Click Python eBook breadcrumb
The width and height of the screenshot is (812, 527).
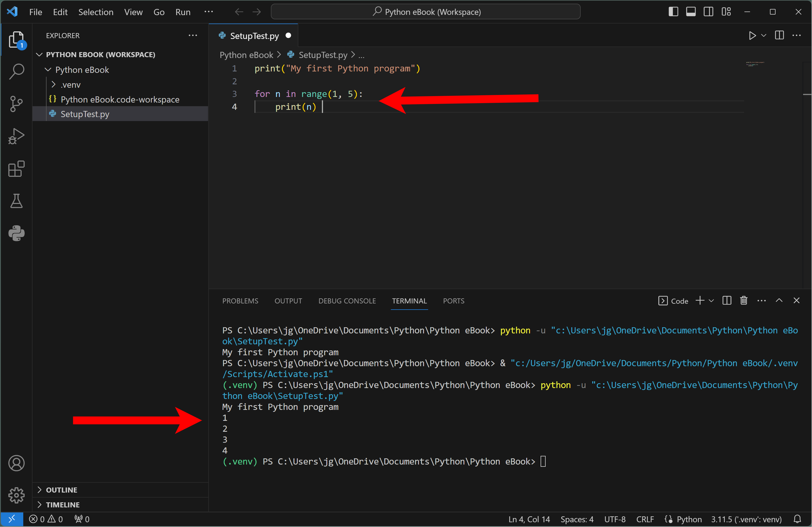(246, 55)
